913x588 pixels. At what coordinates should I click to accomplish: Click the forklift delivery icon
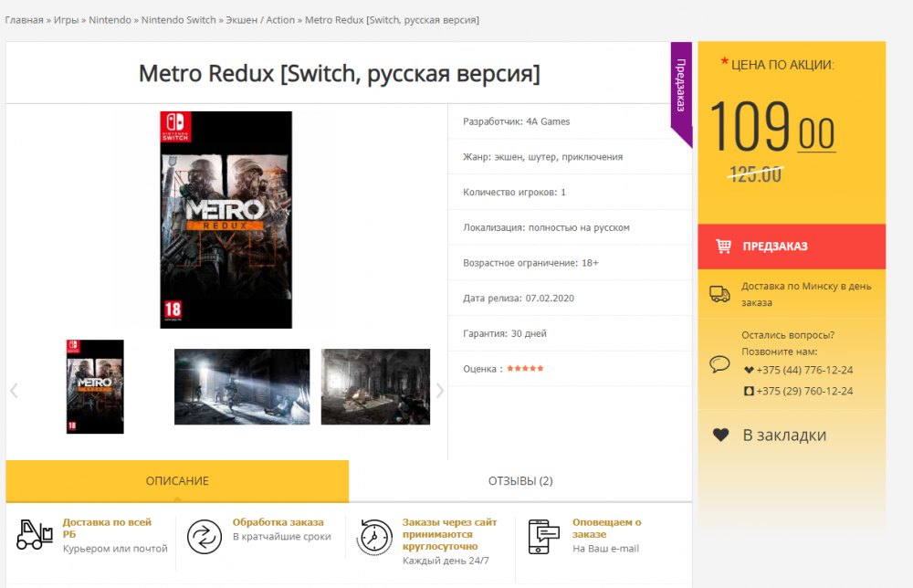click(35, 535)
